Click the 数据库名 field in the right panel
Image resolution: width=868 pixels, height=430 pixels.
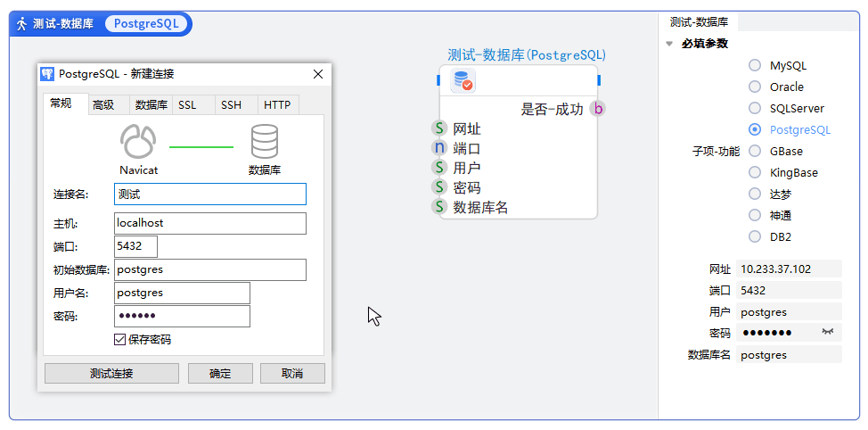point(789,355)
